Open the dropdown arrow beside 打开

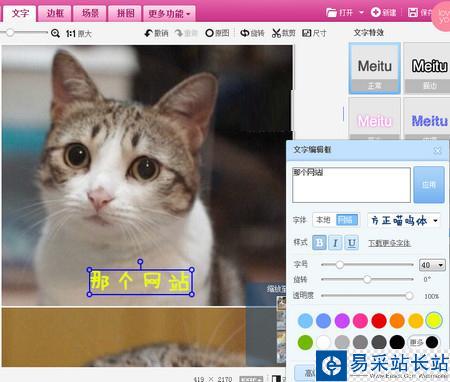point(361,13)
